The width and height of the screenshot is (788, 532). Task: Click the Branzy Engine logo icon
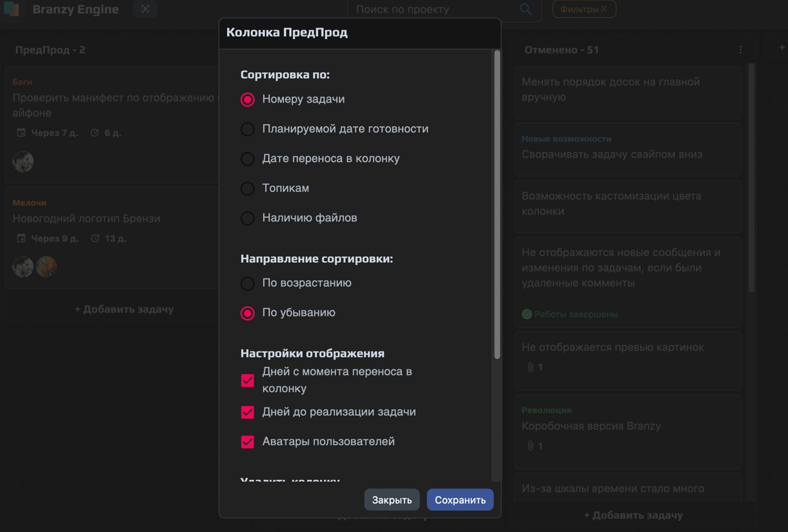point(12,9)
